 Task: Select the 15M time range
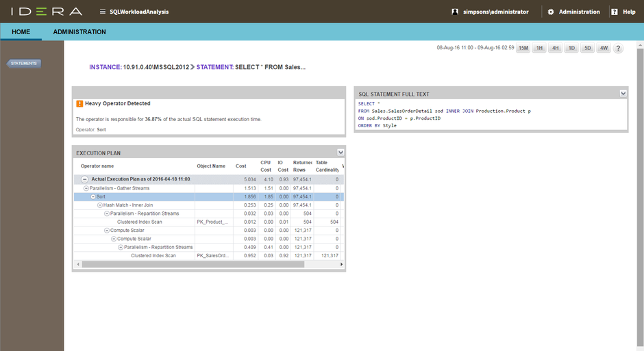[x=523, y=48]
